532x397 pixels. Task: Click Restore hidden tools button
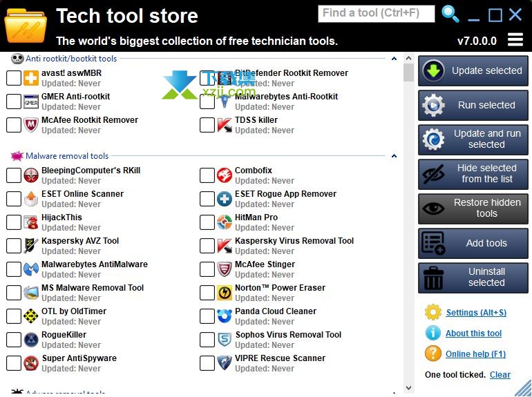click(x=473, y=209)
